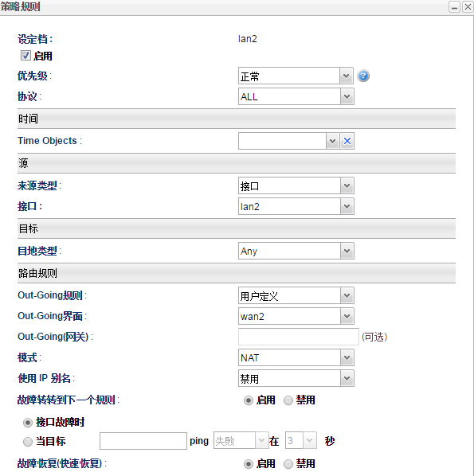Viewport: 474px width, 476px height.
Task: Clear Time Objects with the blue X icon
Action: coord(347,141)
